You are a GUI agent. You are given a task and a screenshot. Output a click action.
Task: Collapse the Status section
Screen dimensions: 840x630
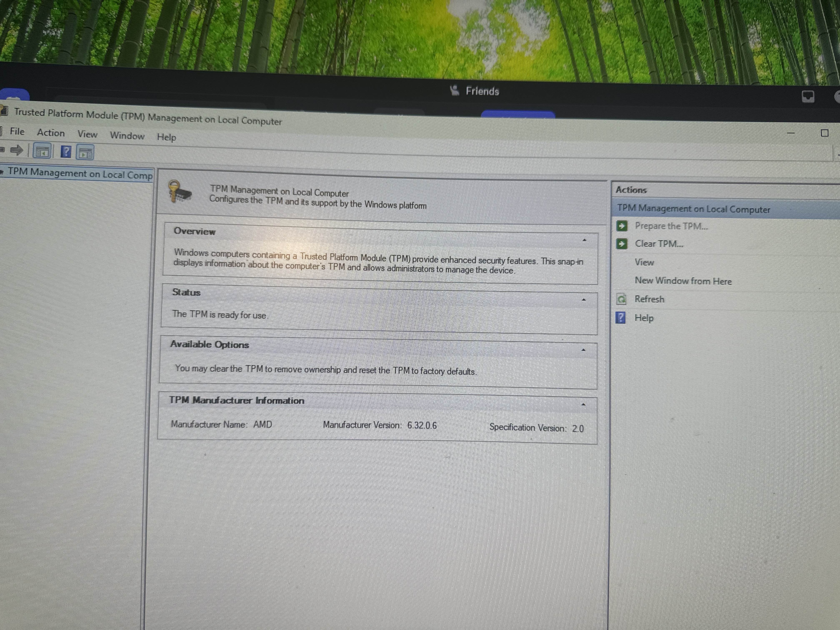click(x=584, y=300)
